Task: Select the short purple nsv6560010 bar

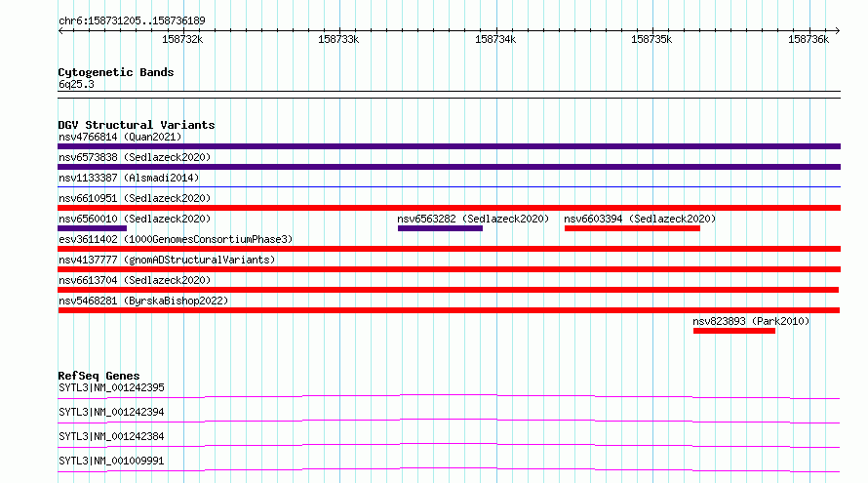Action: pyautogui.click(x=92, y=228)
